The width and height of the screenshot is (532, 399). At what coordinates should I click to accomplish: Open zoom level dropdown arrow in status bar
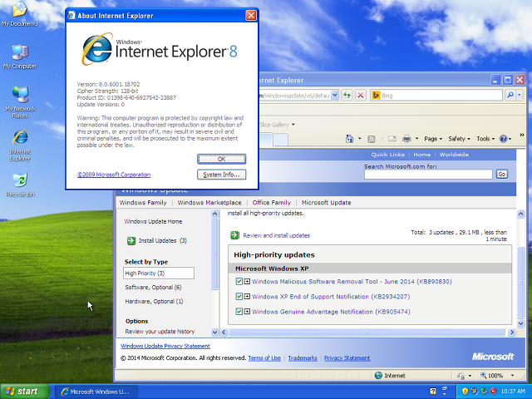[513, 375]
